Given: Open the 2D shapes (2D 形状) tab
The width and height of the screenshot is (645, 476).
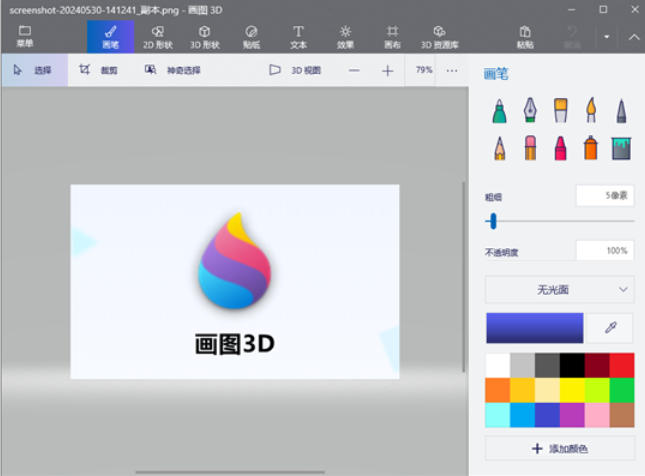Looking at the screenshot, I should point(158,37).
